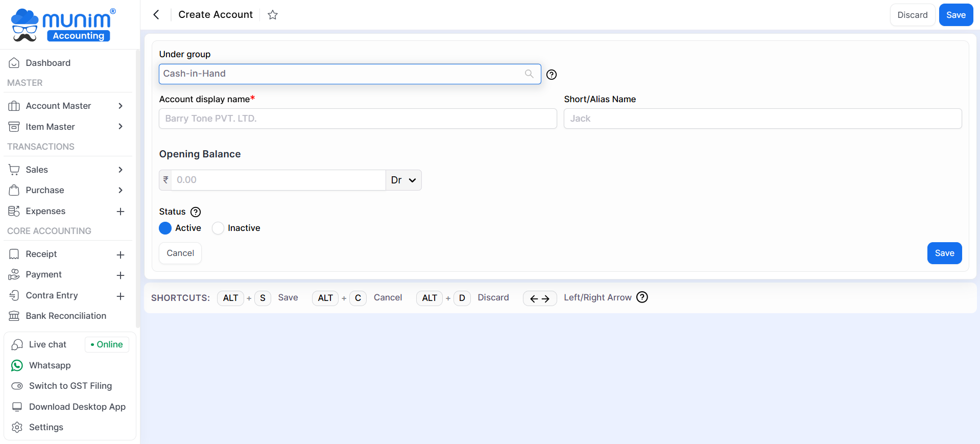
Task: Select the Inactive status radio button
Action: (218, 228)
